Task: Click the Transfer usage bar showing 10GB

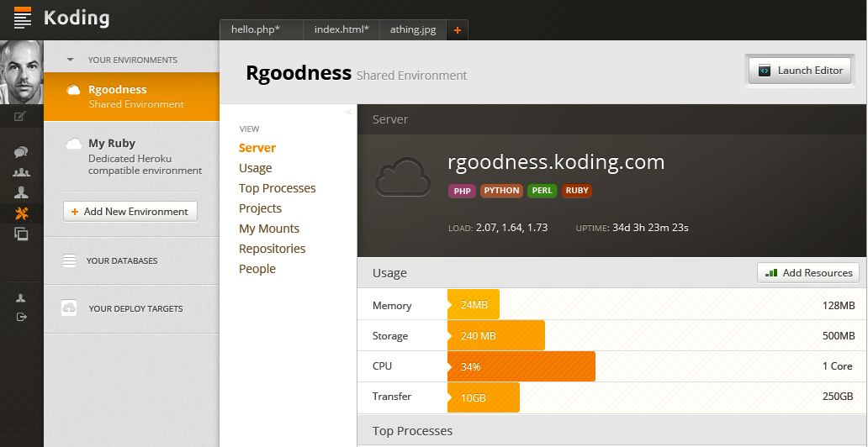Action: (x=484, y=397)
